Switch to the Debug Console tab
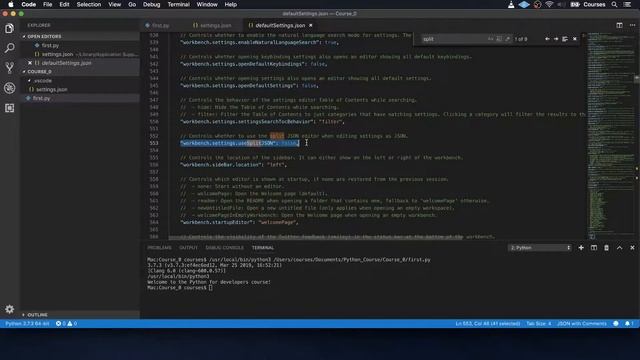 pyautogui.click(x=224, y=248)
